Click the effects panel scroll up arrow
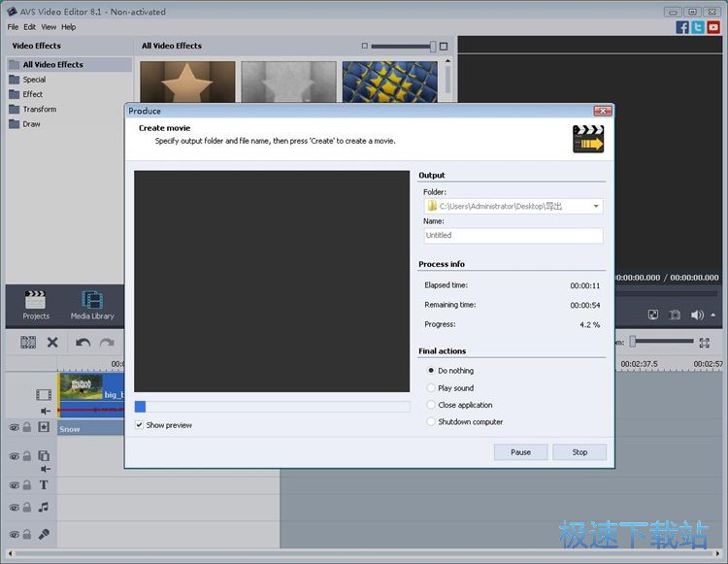The height and width of the screenshot is (564, 728). 447,61
